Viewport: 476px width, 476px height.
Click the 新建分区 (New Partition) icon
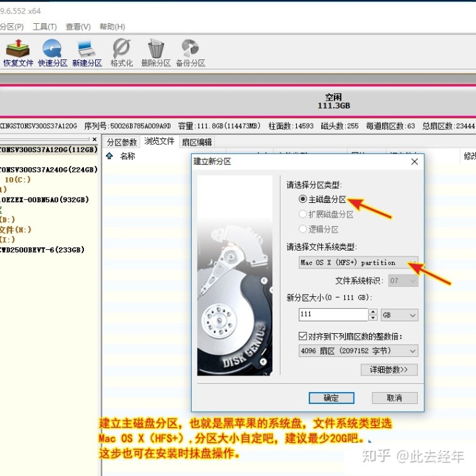[x=87, y=52]
